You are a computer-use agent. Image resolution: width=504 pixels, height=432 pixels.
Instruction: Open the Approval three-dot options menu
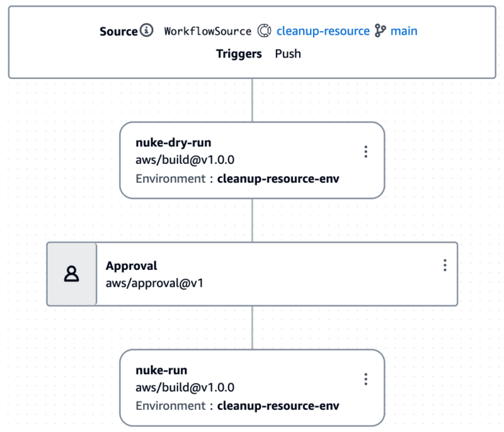445,265
